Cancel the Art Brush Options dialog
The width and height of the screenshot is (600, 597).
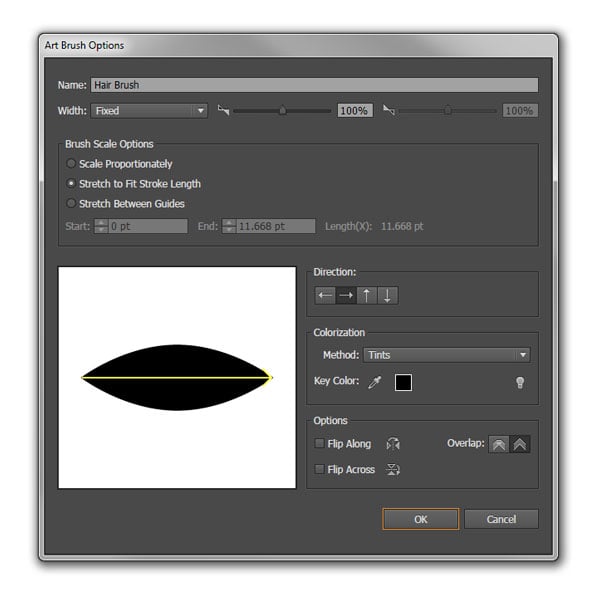coord(501,519)
